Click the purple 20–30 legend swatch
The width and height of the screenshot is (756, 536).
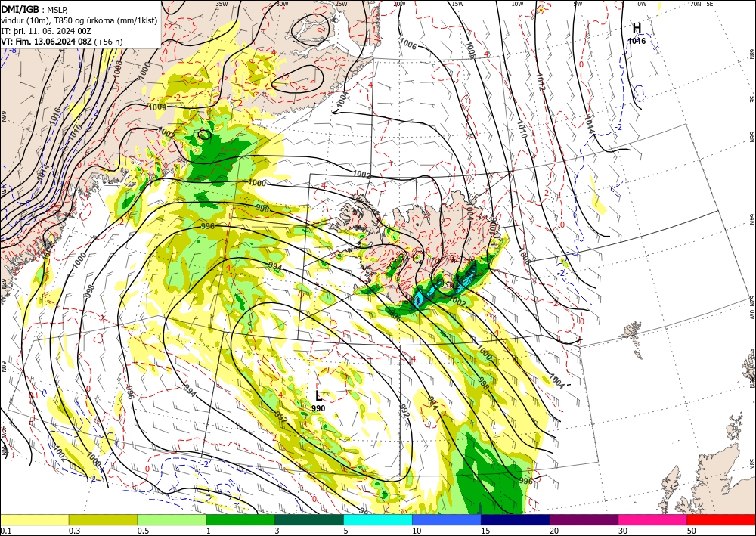point(584,519)
